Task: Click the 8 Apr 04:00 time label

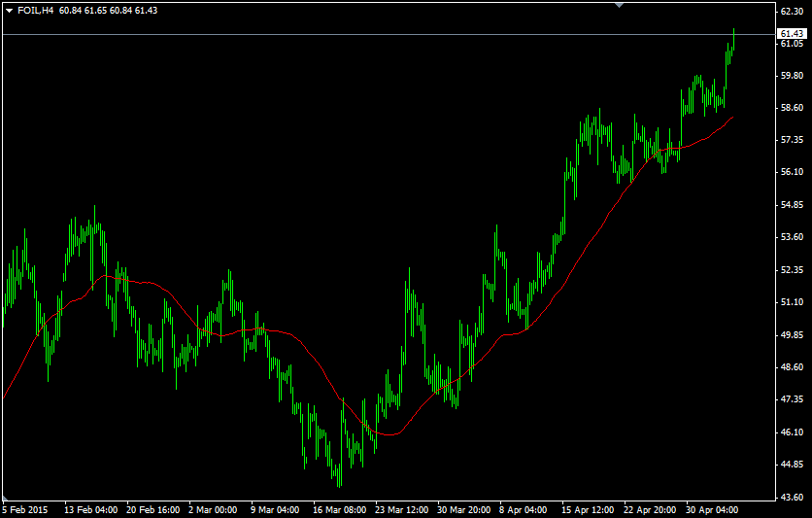Action: [x=524, y=510]
